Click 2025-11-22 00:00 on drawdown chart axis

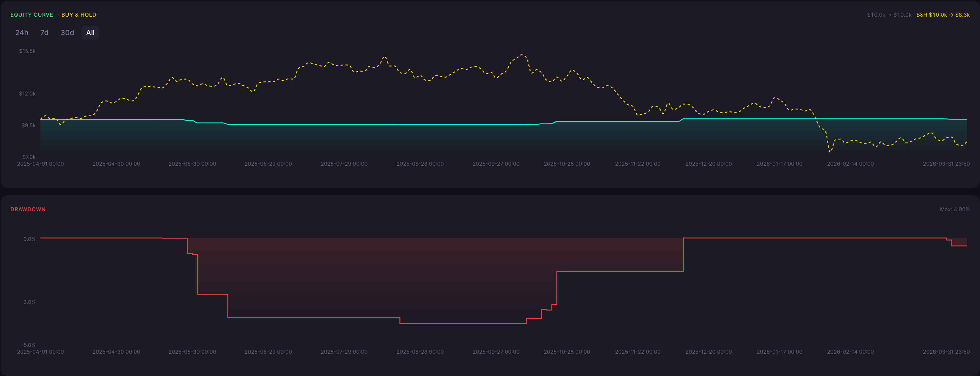point(637,352)
